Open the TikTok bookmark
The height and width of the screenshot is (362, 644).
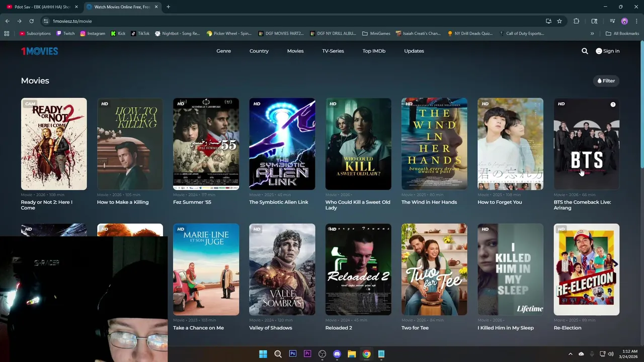coord(140,34)
